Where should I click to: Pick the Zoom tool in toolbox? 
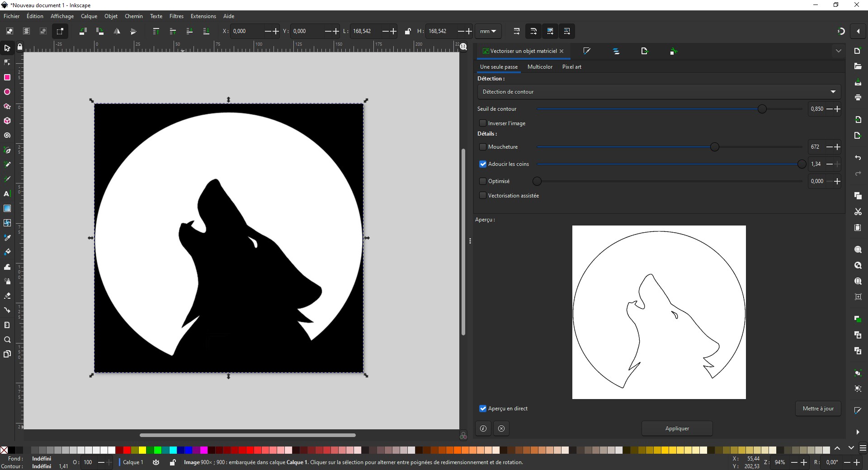(7, 340)
